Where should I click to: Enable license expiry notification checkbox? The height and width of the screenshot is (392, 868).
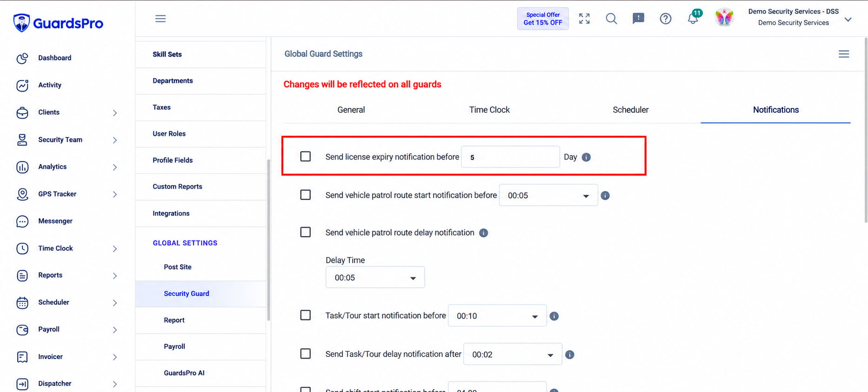306,157
